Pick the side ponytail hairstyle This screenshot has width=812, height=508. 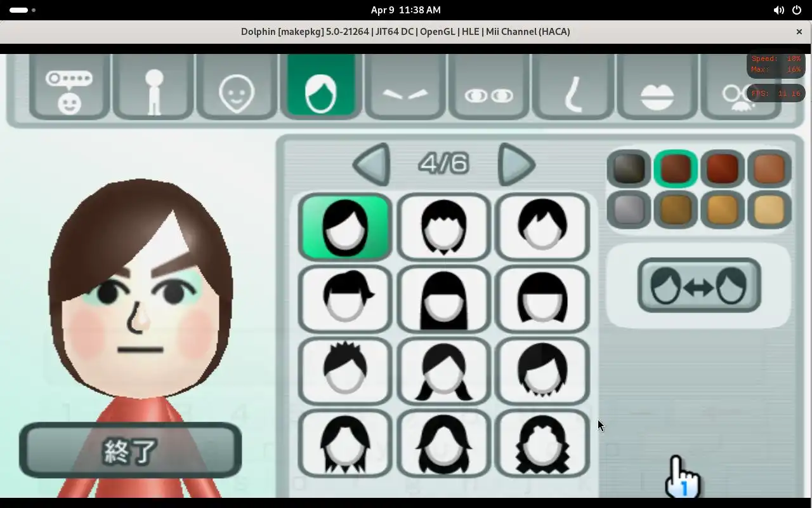[345, 299]
